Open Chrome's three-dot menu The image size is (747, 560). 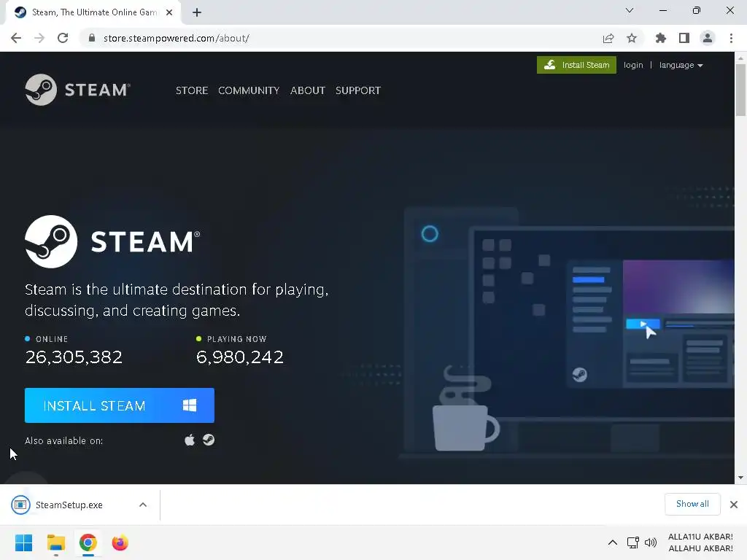(731, 38)
